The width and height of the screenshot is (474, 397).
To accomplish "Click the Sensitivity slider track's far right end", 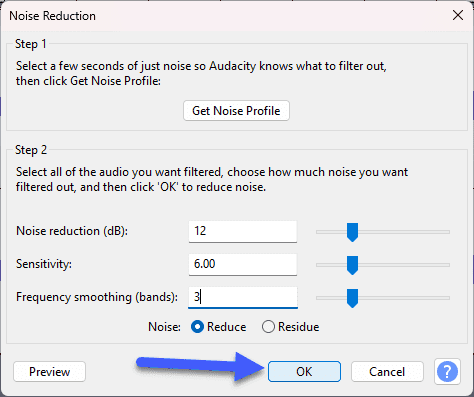I will pos(447,265).
